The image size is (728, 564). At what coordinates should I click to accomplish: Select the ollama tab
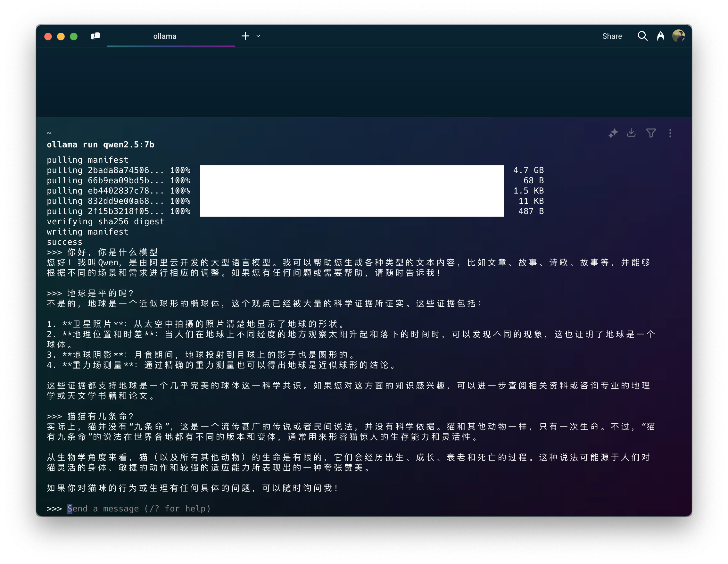click(171, 36)
